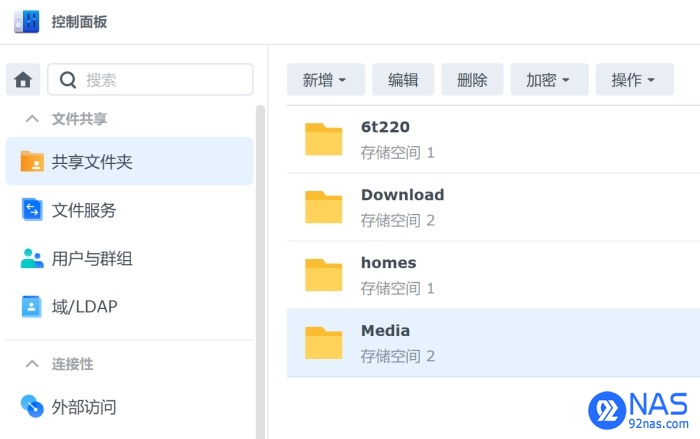This screenshot has width=700, height=439.
Task: Click the 编辑 button
Action: point(403,79)
